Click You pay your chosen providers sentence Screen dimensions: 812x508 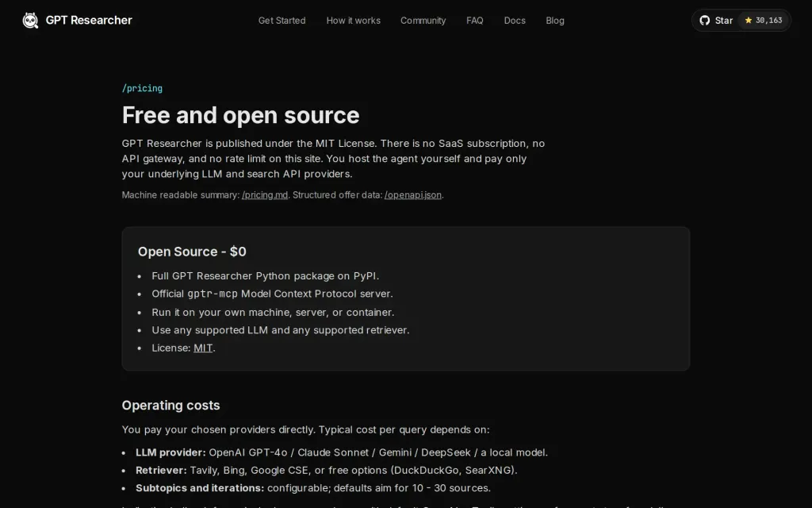305,429
